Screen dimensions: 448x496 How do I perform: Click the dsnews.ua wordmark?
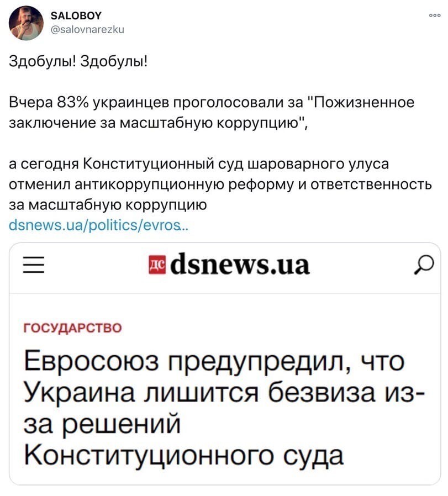coord(240,264)
